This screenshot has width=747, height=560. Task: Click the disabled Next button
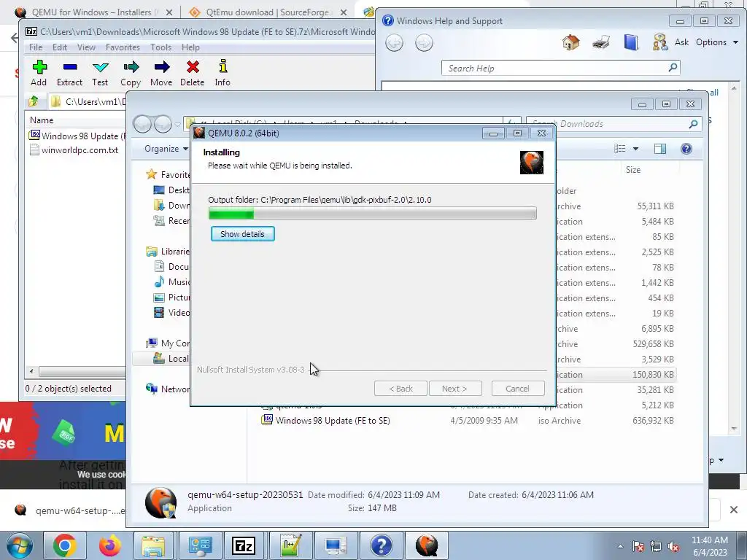455,389
